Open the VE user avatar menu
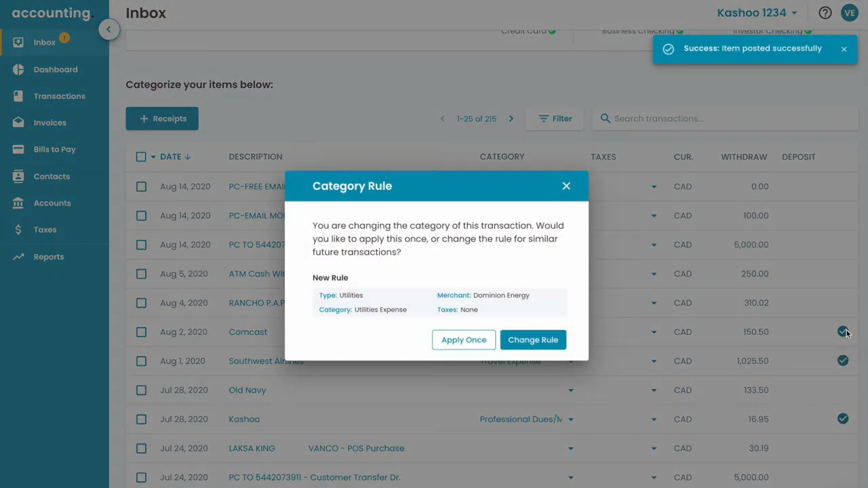Viewport: 868px width, 488px height. click(850, 13)
